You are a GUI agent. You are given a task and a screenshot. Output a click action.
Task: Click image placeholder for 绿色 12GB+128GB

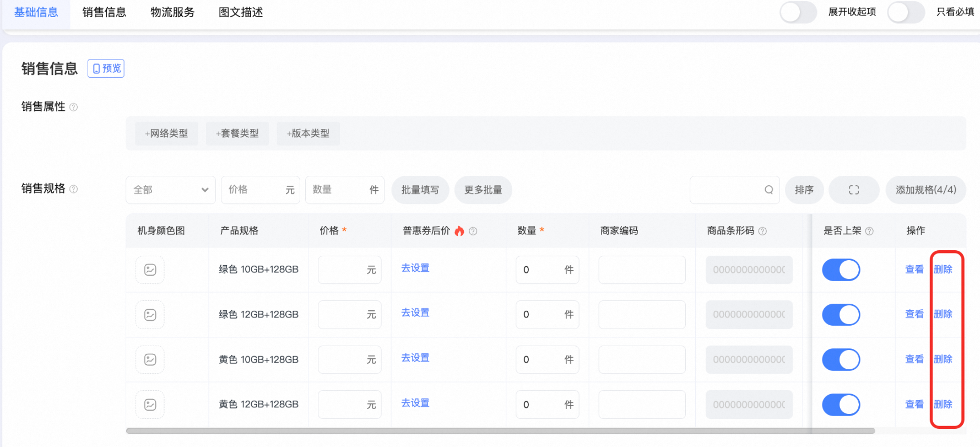pos(150,315)
